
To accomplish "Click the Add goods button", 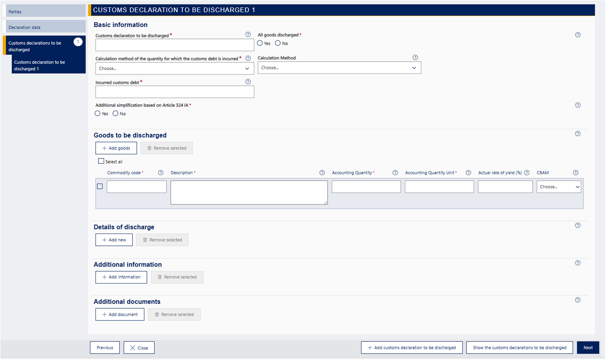I will click(116, 148).
